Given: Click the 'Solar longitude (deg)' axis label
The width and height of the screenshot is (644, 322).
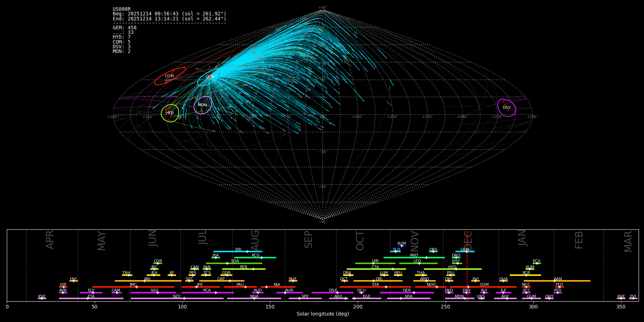Looking at the screenshot, I should pyautogui.click(x=323, y=314).
